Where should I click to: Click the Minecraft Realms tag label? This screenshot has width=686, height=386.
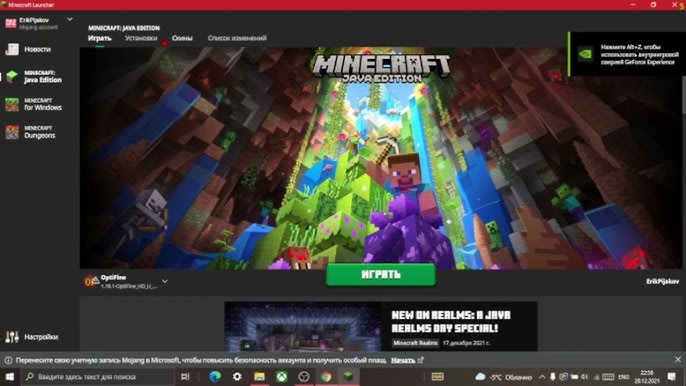click(x=415, y=343)
